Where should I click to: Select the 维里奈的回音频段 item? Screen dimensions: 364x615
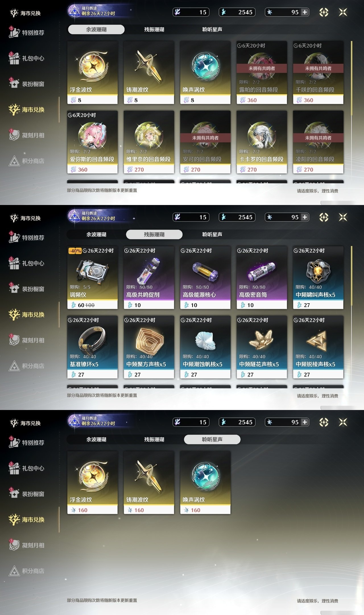coord(149,142)
